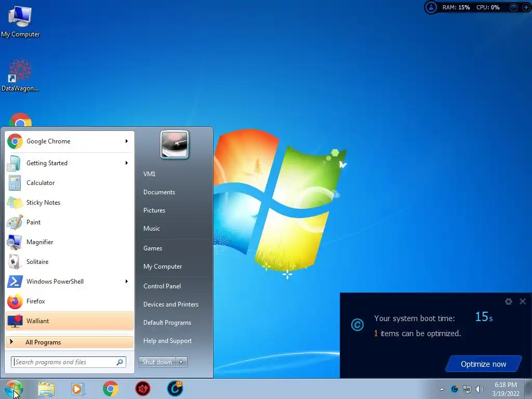
Task: Click the 15s boot time value
Action: coord(484,317)
